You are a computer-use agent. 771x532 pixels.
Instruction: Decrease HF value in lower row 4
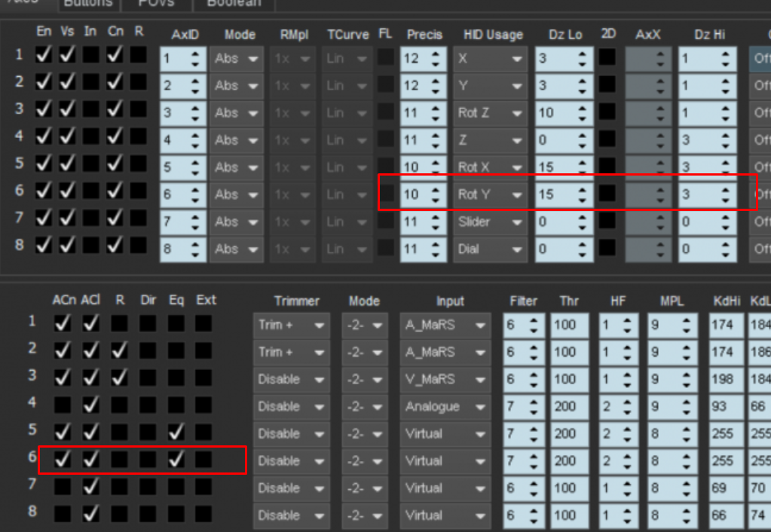[626, 412]
